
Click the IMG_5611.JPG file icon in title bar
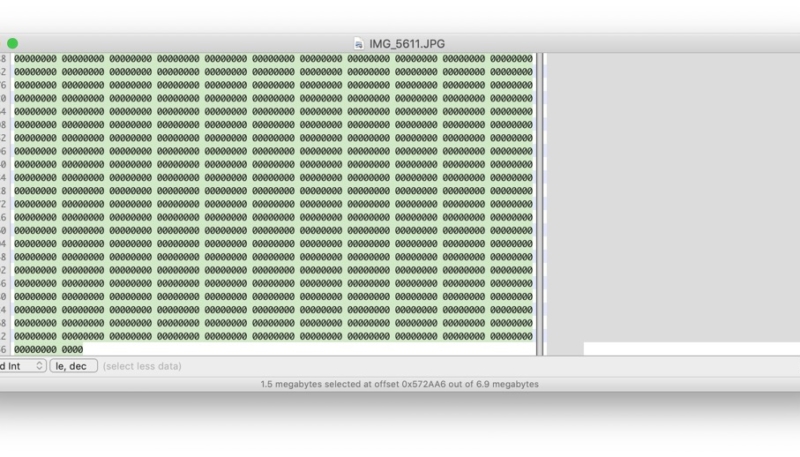[360, 43]
